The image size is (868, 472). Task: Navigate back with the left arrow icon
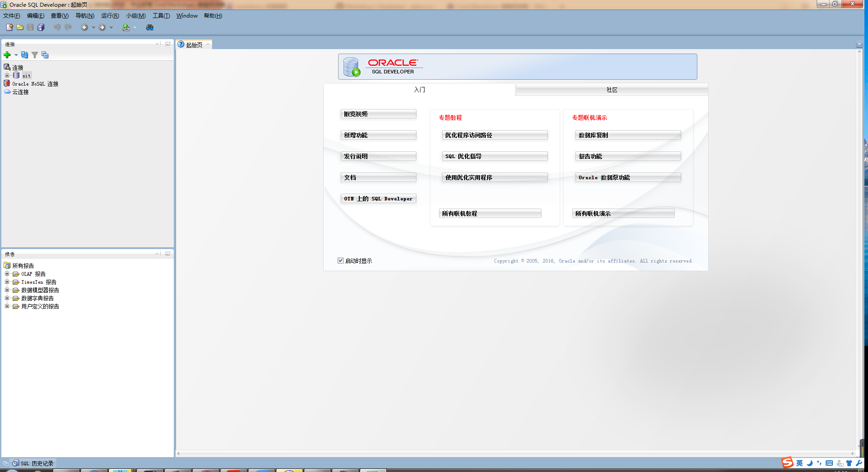[x=84, y=27]
